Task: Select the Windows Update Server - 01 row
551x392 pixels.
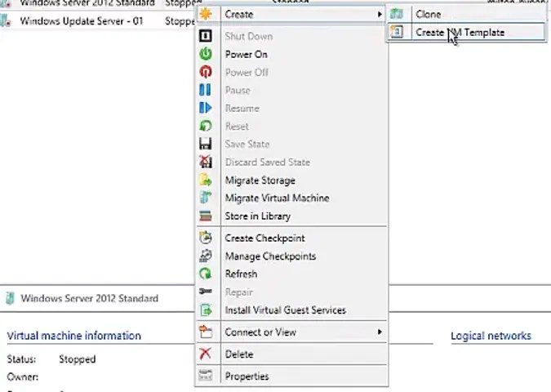Action: 97,20
